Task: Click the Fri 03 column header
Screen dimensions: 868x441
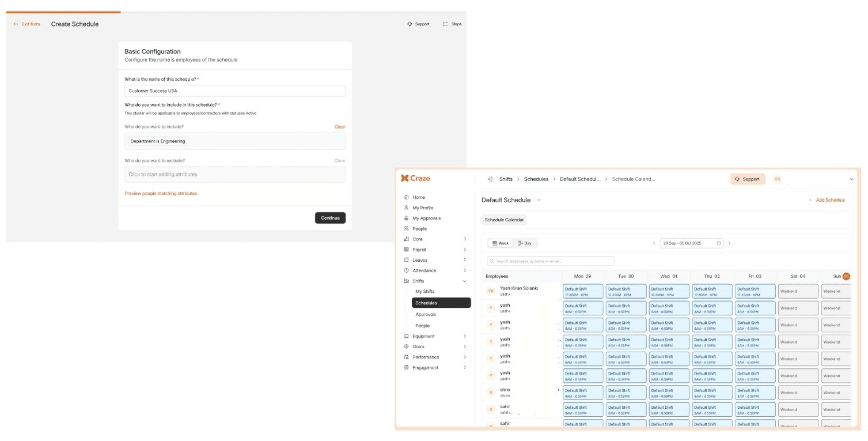Action: [755, 276]
